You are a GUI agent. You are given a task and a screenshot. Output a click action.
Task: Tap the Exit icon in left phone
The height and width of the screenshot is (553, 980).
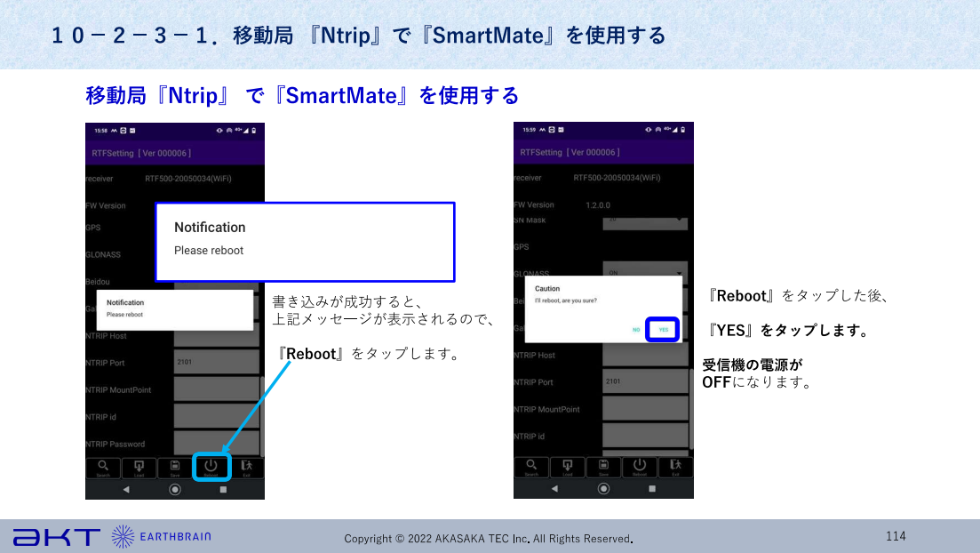[247, 468]
